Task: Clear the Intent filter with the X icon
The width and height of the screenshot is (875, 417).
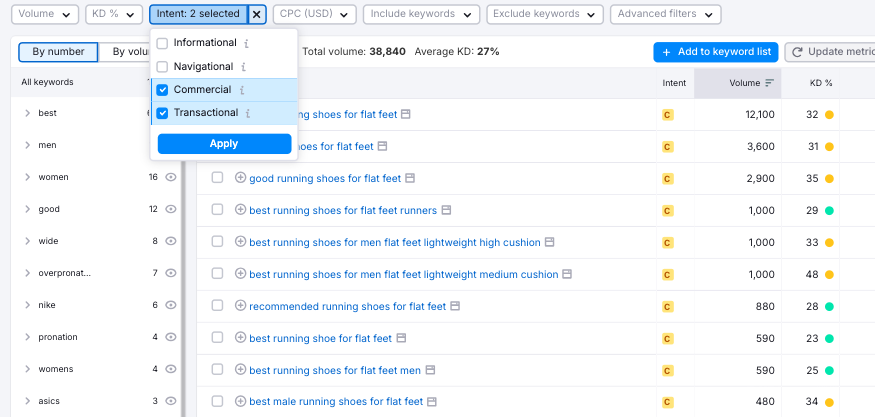Action: [257, 15]
